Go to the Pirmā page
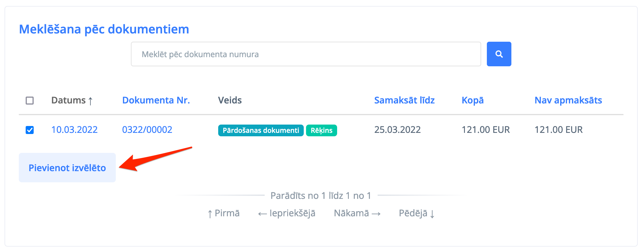 pos(224,213)
